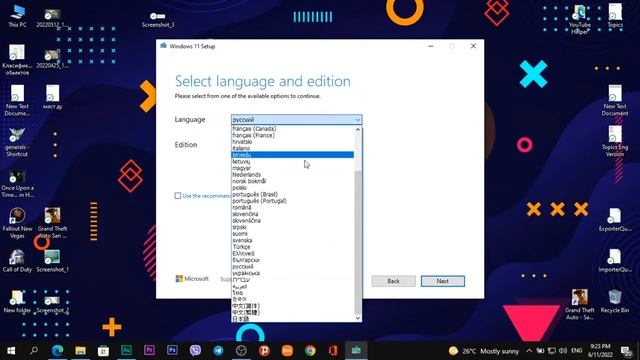The image size is (640, 360).
Task: Pick українська option
Action: [x=293, y=273]
